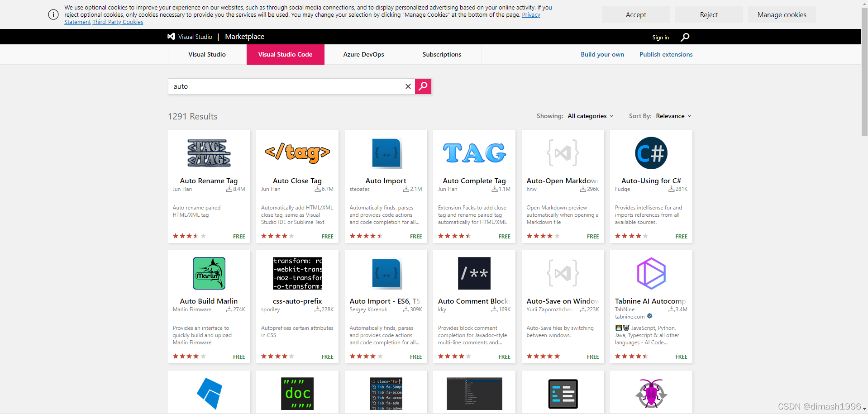Click the dark list-lines extension icon
This screenshot has height=414, width=868.
tap(563, 394)
